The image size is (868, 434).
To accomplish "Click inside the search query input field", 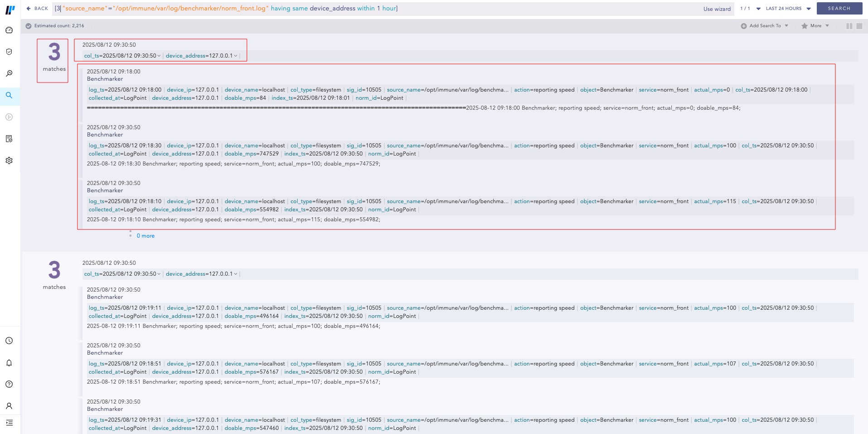I will click(317, 8).
